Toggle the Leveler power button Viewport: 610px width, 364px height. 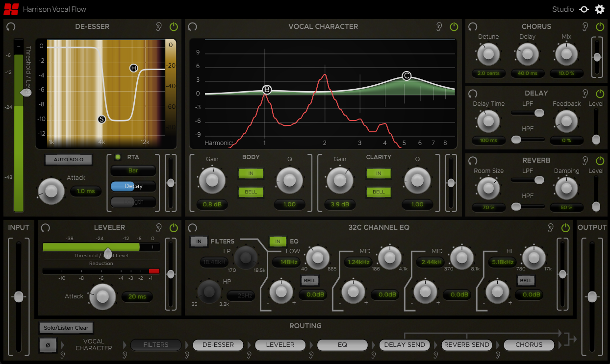pos(174,228)
